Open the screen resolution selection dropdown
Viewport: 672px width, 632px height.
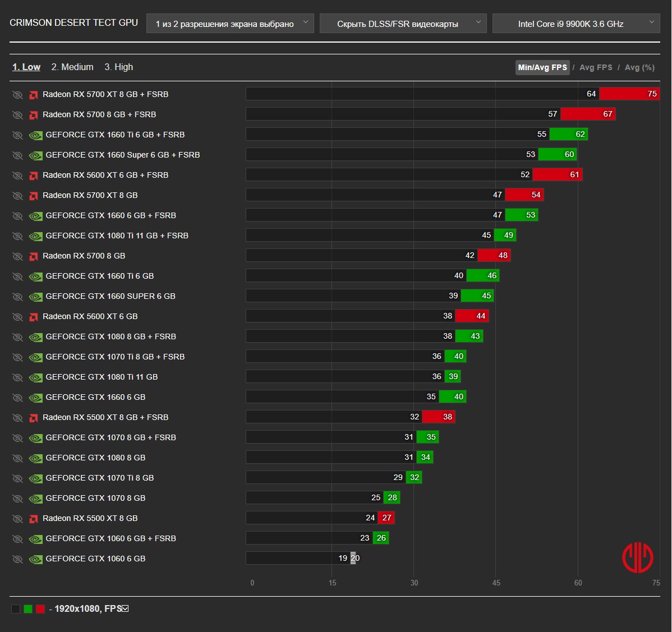(x=230, y=24)
